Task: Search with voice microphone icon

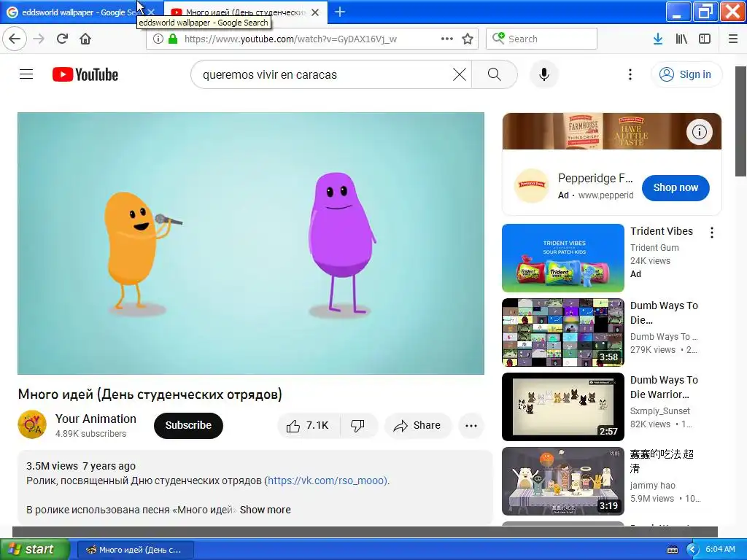Action: (544, 74)
